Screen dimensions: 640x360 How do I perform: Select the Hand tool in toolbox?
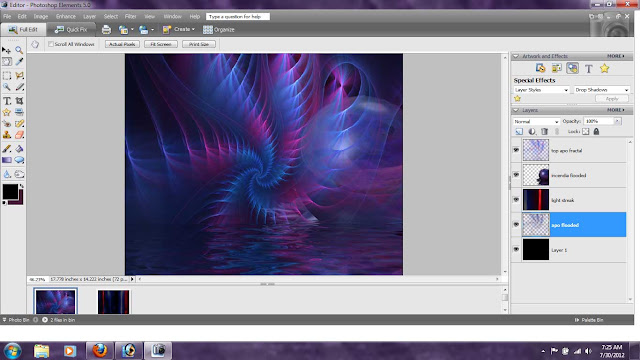[7, 62]
